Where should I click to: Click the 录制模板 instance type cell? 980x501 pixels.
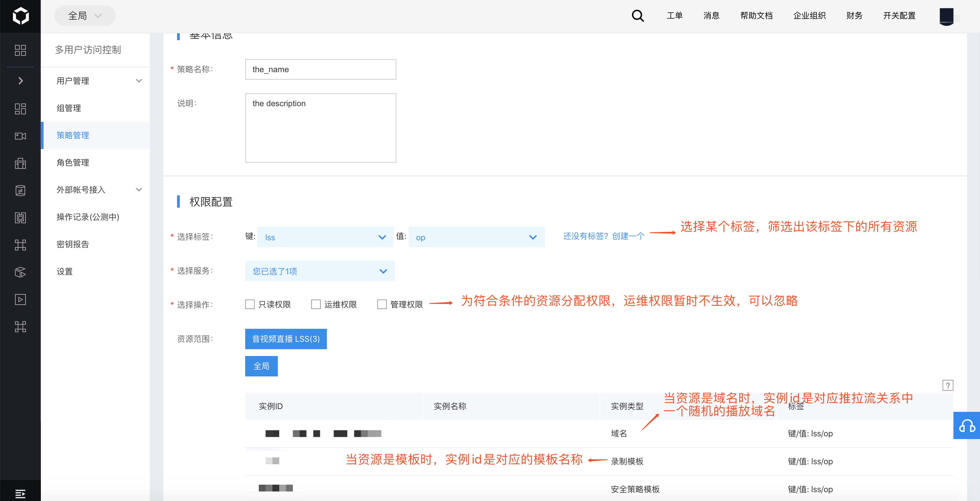click(x=627, y=462)
